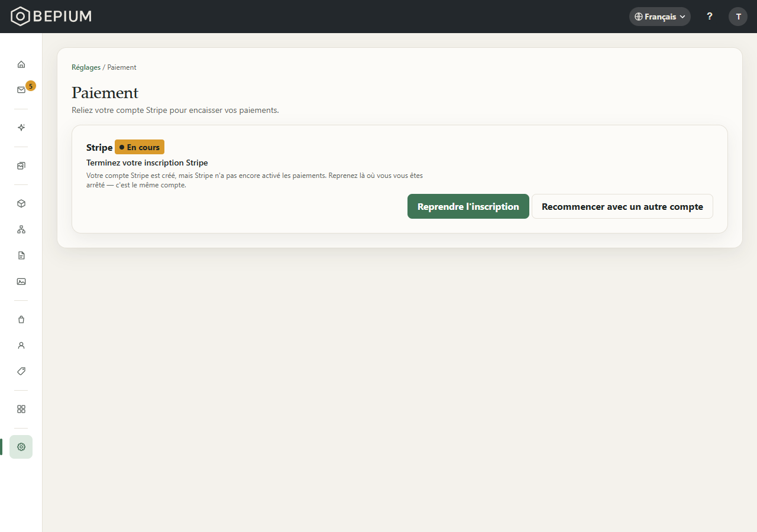Click the Paiement page heading
This screenshot has width=757, height=532.
[105, 93]
